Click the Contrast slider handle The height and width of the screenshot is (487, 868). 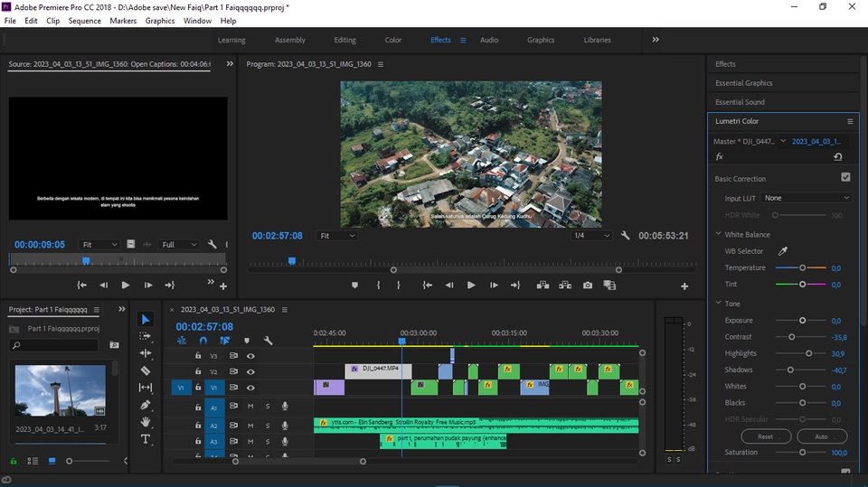point(792,337)
